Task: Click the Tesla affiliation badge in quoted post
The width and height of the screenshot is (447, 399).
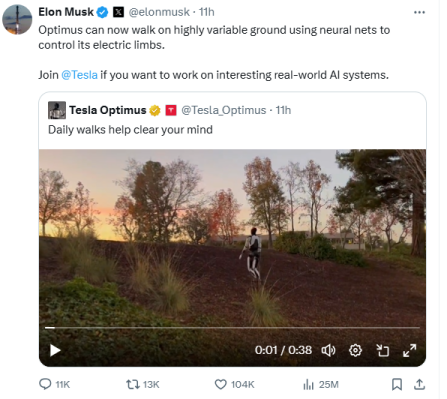Action: tap(171, 110)
